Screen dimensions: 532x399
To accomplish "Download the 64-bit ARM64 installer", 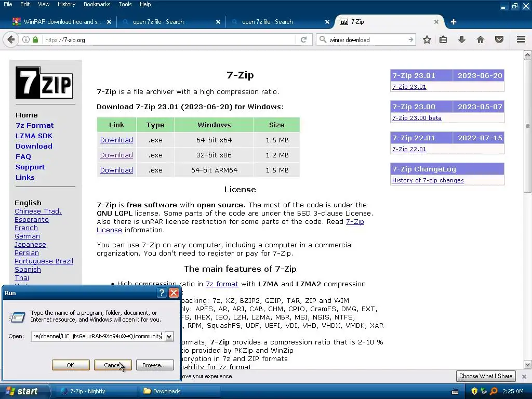I will [116, 170].
